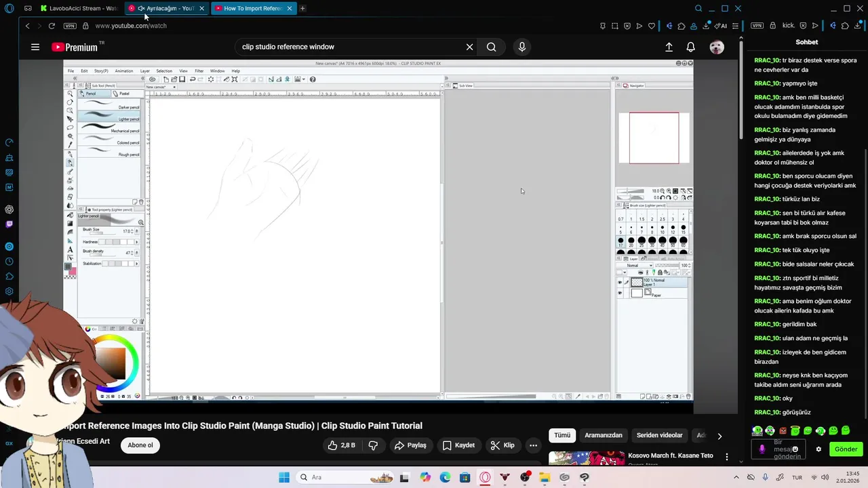
Task: Toggle visibility eye of Paper layer
Action: coord(619,293)
